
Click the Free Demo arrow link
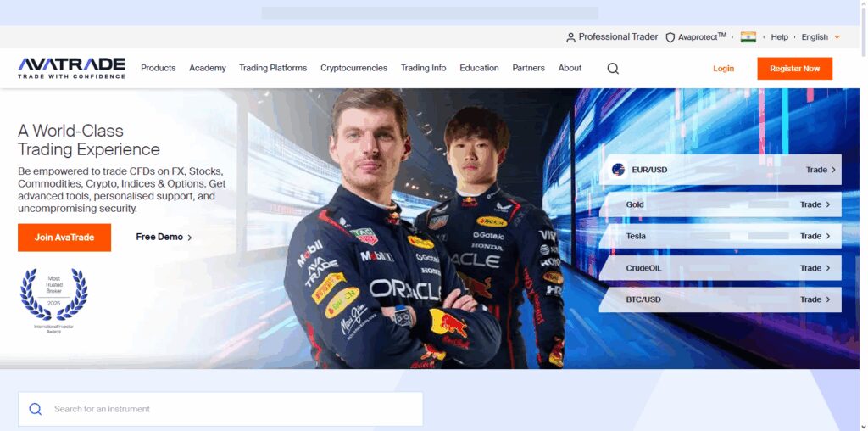pos(164,237)
